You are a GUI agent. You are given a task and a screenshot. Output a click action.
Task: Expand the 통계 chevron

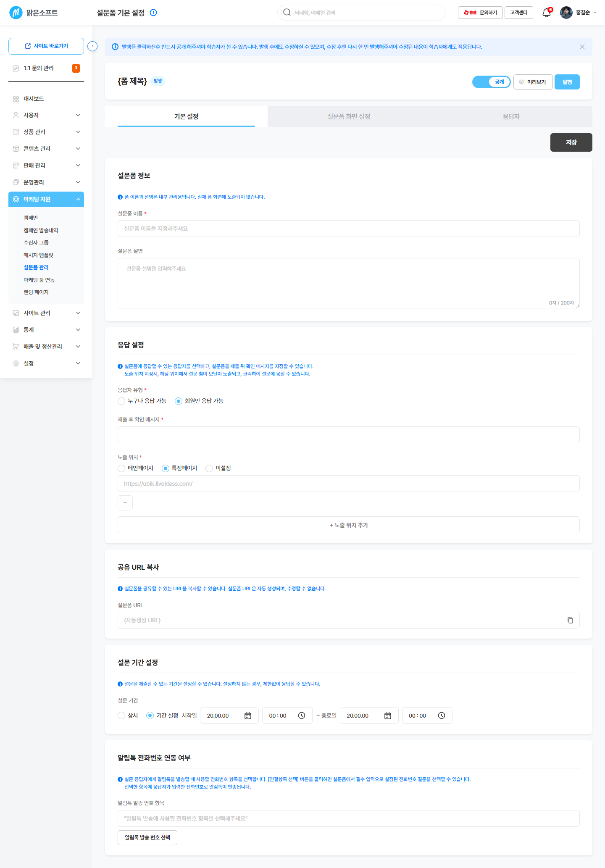78,330
